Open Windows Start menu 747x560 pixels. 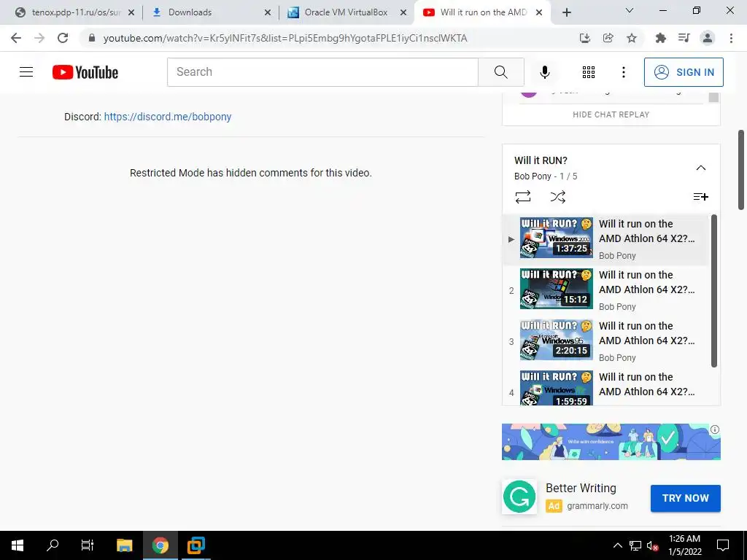pyautogui.click(x=18, y=545)
